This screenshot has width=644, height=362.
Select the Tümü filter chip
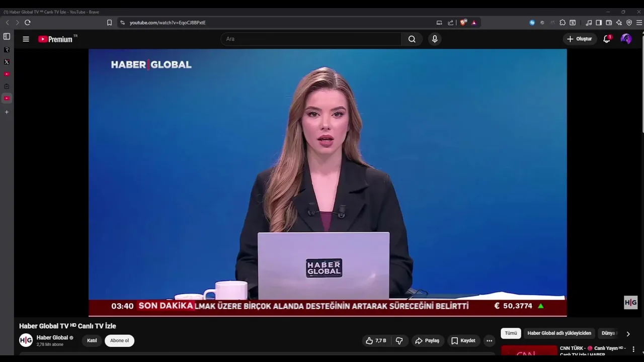(x=511, y=333)
